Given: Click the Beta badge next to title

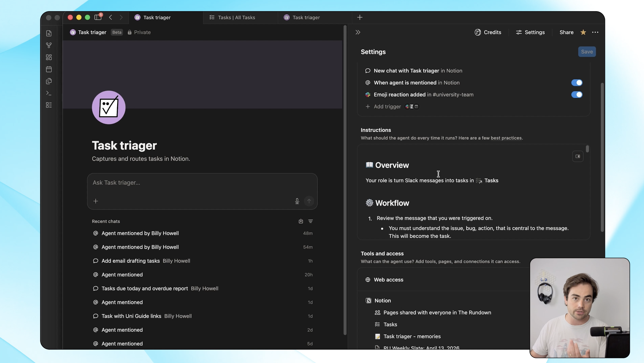Looking at the screenshot, I should [x=117, y=32].
